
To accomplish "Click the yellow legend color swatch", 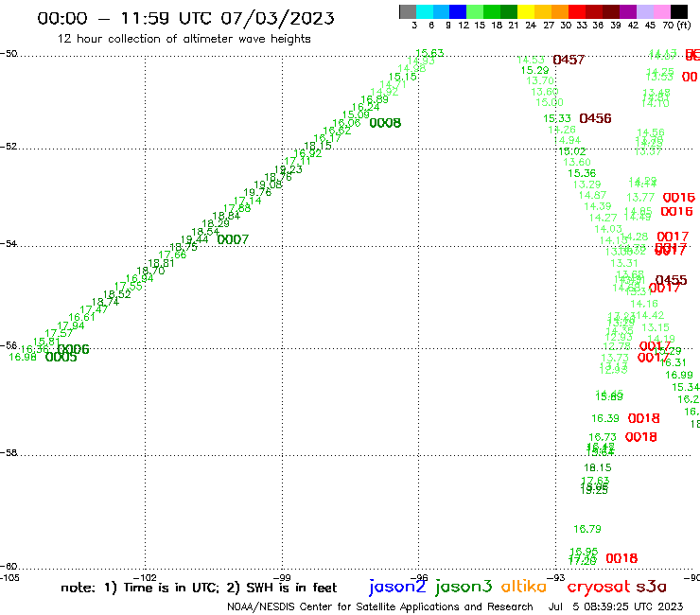I will (525, 11).
